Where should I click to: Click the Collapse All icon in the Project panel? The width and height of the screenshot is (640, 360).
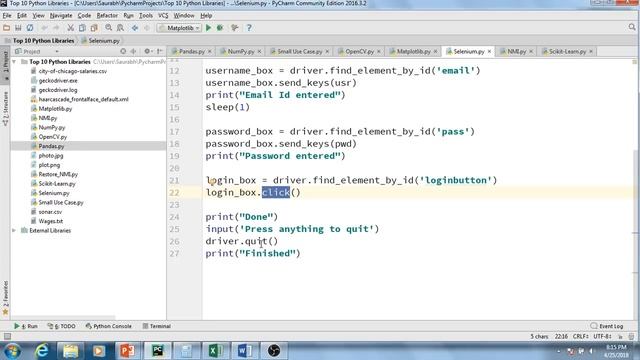click(x=133, y=51)
